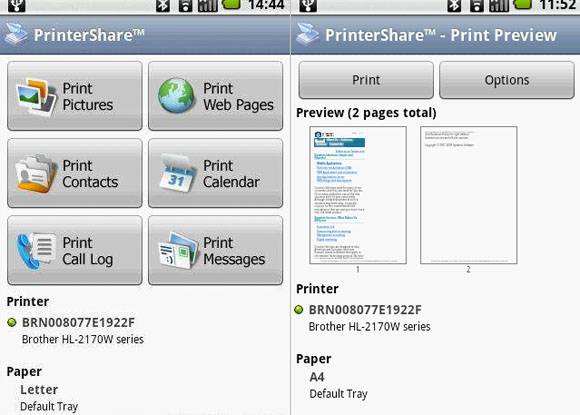Tap the green printer status dot in Print Preview
This screenshot has width=580, height=415.
[x=299, y=310]
